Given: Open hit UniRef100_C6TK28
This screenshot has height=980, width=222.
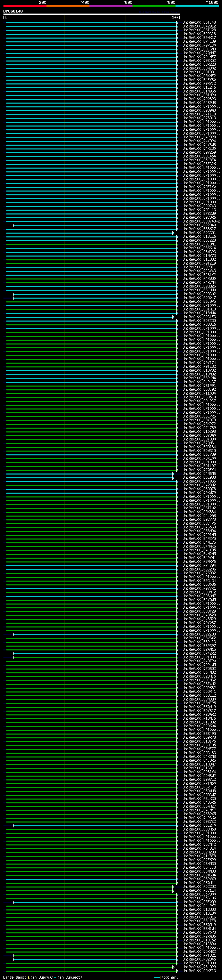Looking at the screenshot, I should tap(199, 30).
